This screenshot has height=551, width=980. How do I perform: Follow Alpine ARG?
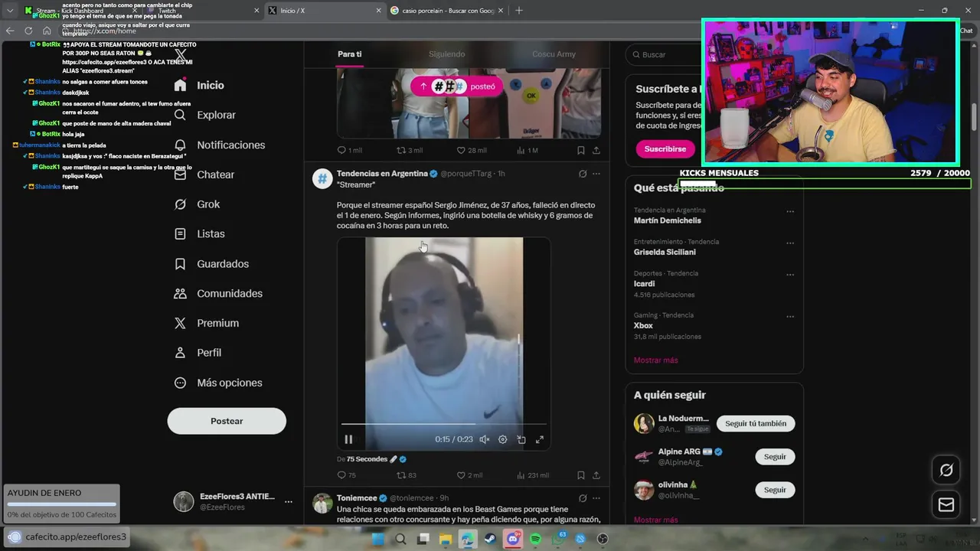pyautogui.click(x=775, y=457)
